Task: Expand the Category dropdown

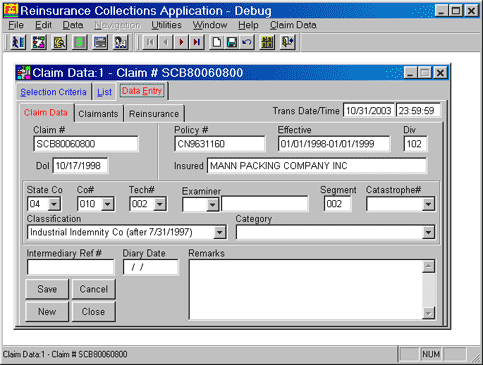Action: click(428, 232)
